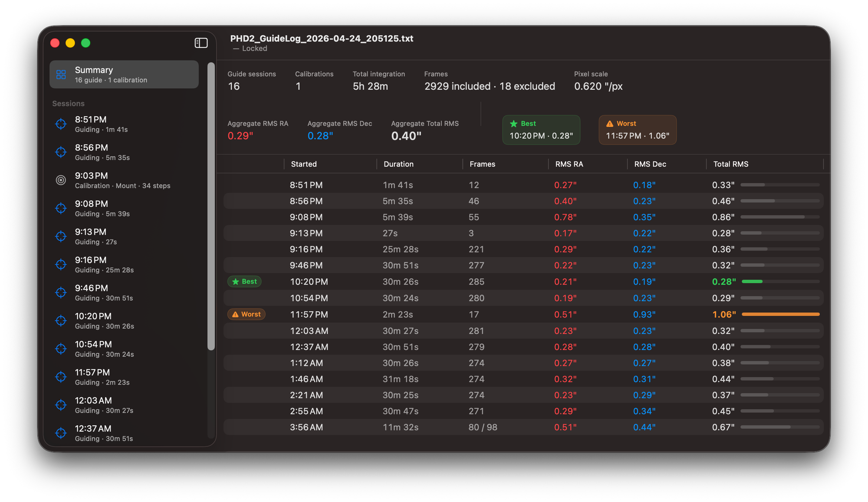868x502 pixels.
Task: Click the 9:03 PM calibration target icon
Action: 61,180
